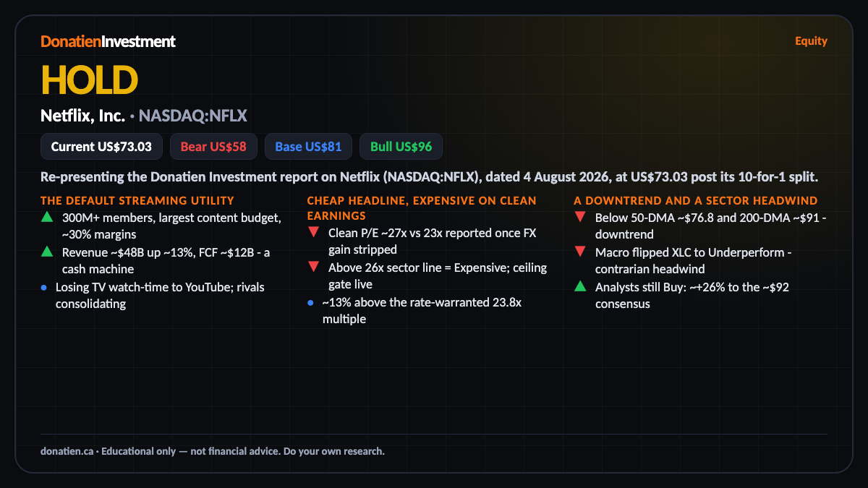Screen dimensions: 868x488
Task: Click The Default Streaming Utility heading
Action: pyautogui.click(x=137, y=200)
